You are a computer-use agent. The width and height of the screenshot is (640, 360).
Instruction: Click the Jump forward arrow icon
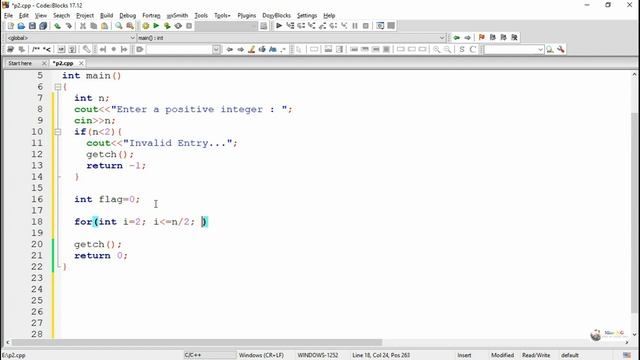click(x=467, y=38)
